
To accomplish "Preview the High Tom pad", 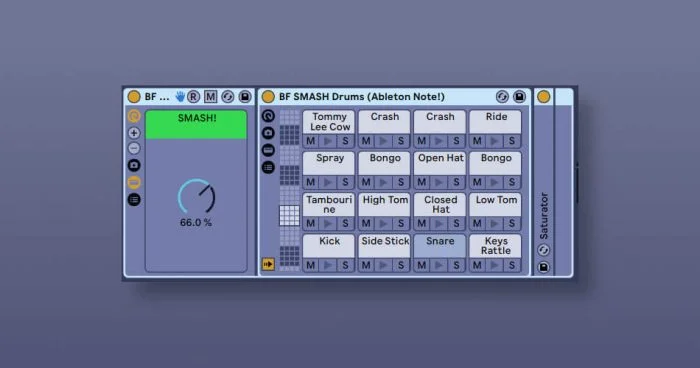I will click(383, 223).
